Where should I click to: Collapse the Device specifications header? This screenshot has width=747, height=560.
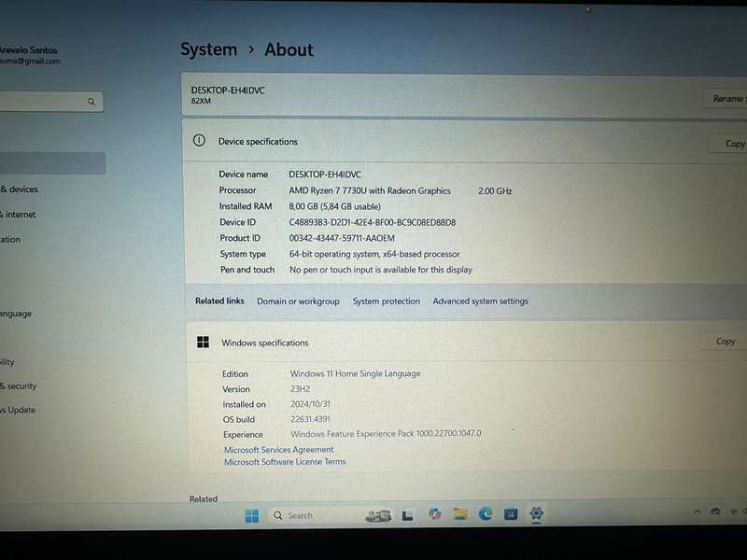click(x=464, y=142)
